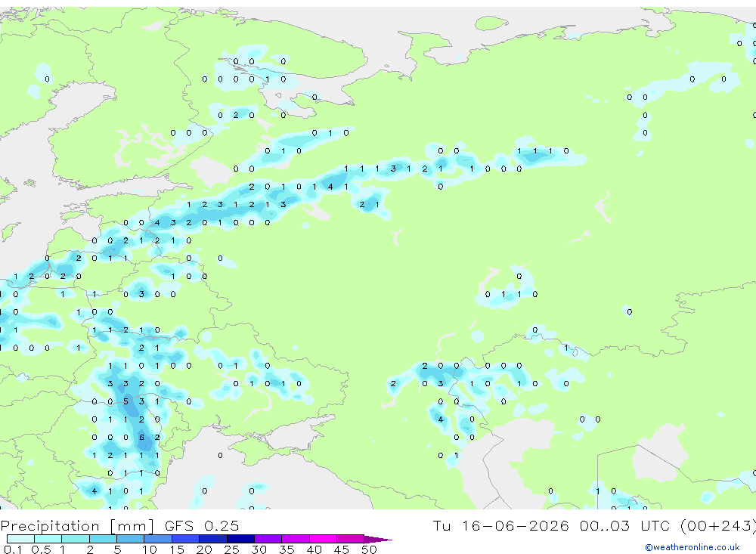Viewport: 756px width, 554px height.
Task: Pick the 5–10 mm legend color swatch
Action: coord(130,539)
